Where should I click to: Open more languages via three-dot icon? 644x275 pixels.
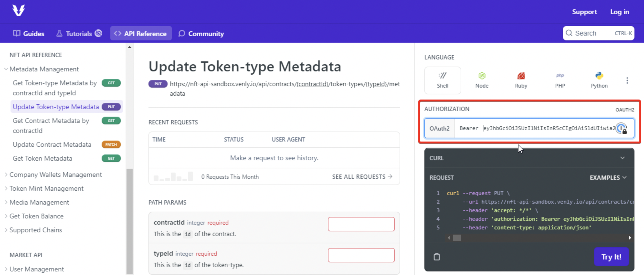(627, 80)
